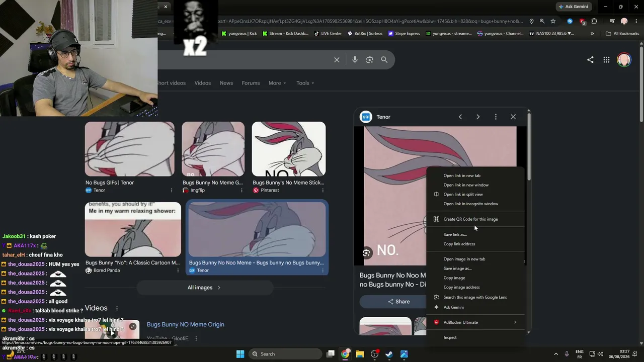Open the All Bookmarks folder
The width and height of the screenshot is (644, 362).
tap(622, 34)
